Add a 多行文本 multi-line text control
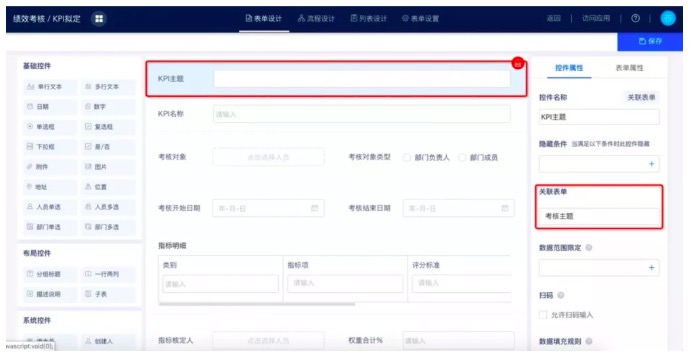 (x=108, y=87)
